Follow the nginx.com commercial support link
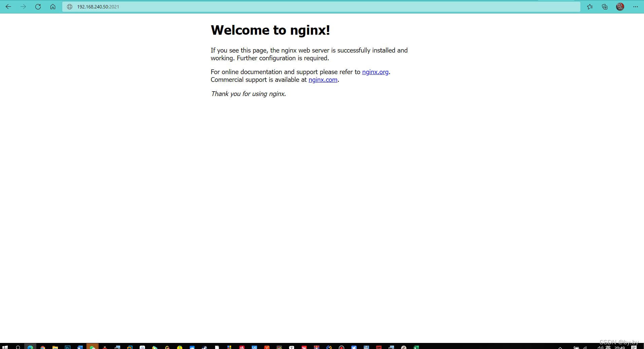644x349 pixels. pyautogui.click(x=323, y=80)
